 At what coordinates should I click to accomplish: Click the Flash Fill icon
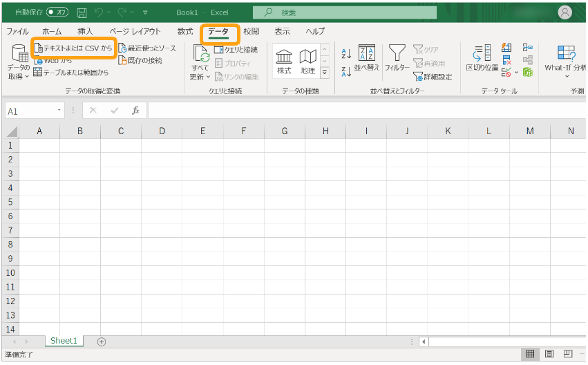pos(506,48)
